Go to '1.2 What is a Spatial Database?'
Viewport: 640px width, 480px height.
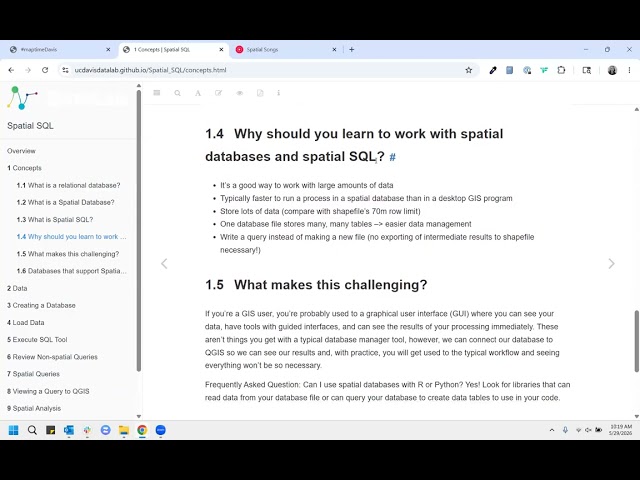point(66,202)
